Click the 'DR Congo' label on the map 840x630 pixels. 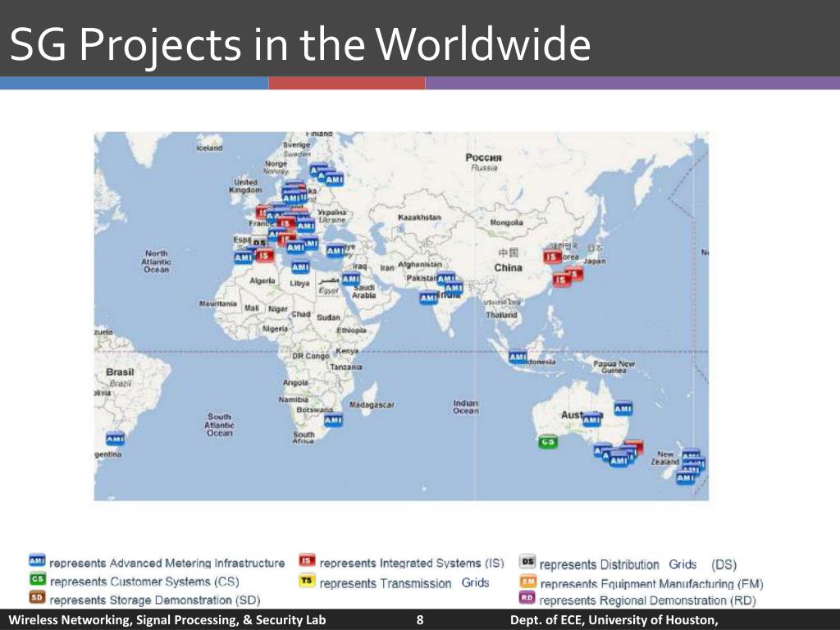(x=311, y=356)
